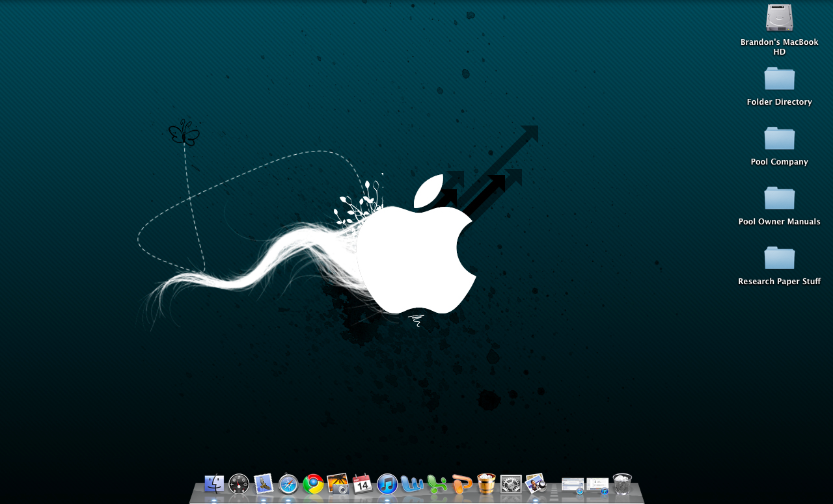Image resolution: width=833 pixels, height=504 pixels.
Task: Launch iTunes from the Dock
Action: pyautogui.click(x=387, y=484)
